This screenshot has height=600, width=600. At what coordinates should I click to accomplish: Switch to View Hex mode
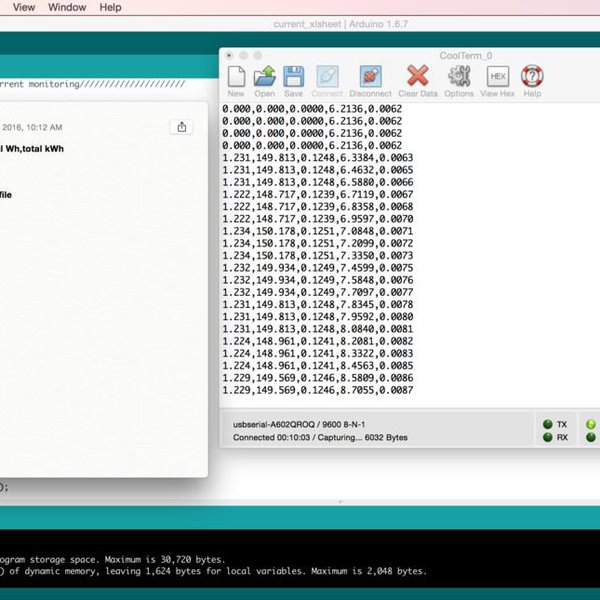[x=497, y=78]
